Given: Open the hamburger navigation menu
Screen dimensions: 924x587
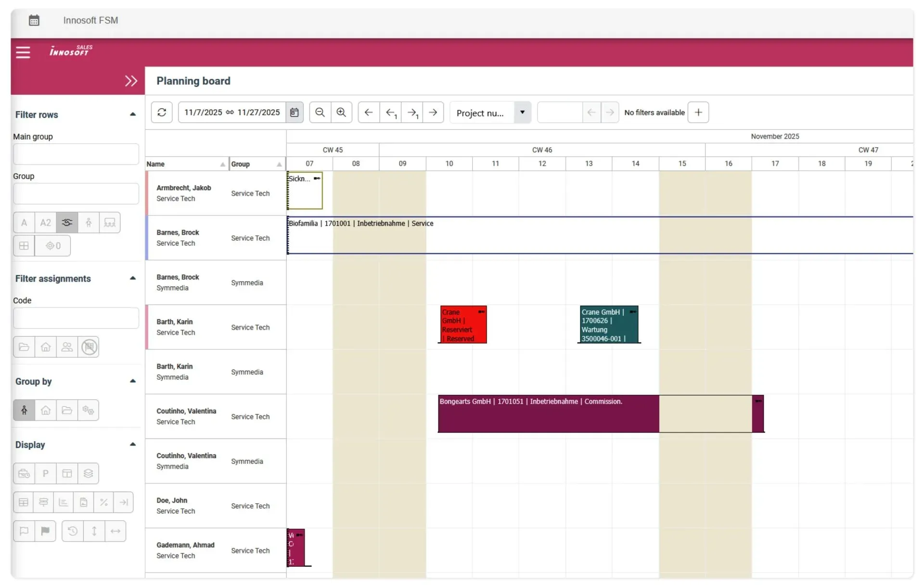Looking at the screenshot, I should (23, 52).
